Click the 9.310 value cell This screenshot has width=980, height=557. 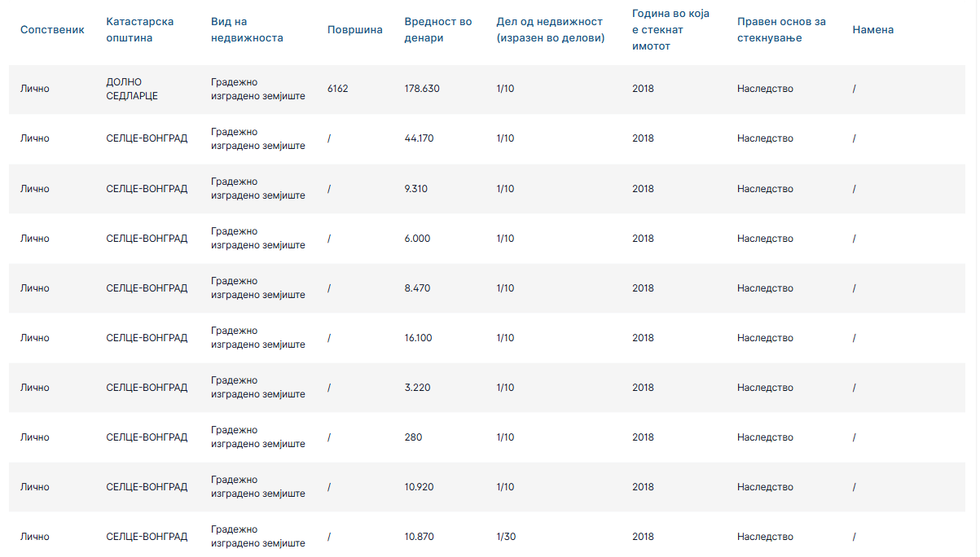pyautogui.click(x=416, y=189)
